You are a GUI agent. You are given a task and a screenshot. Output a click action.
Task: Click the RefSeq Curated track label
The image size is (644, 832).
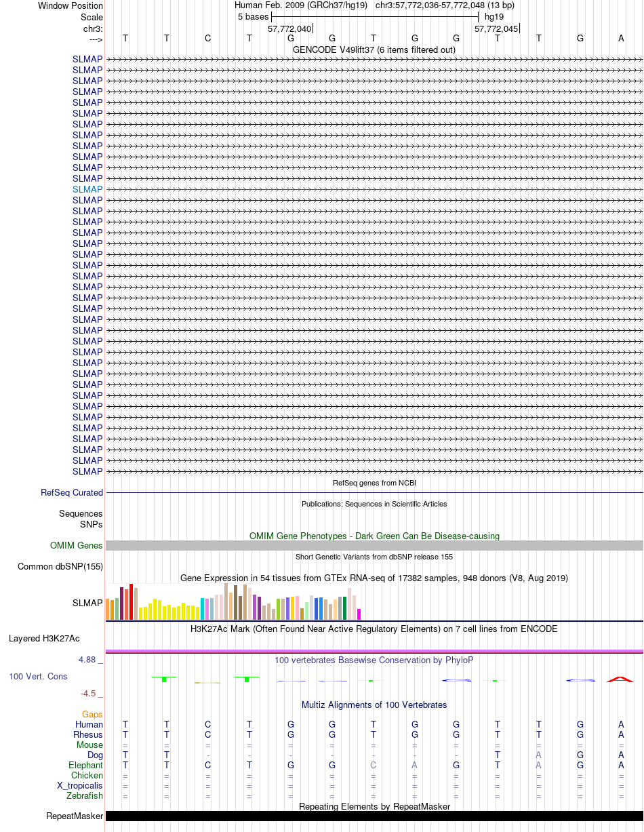tap(72, 493)
